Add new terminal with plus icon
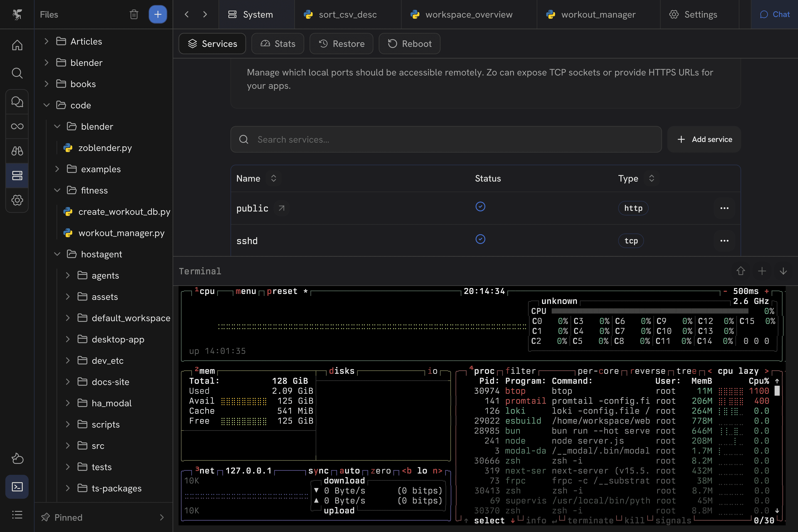The height and width of the screenshot is (532, 798). (x=762, y=271)
